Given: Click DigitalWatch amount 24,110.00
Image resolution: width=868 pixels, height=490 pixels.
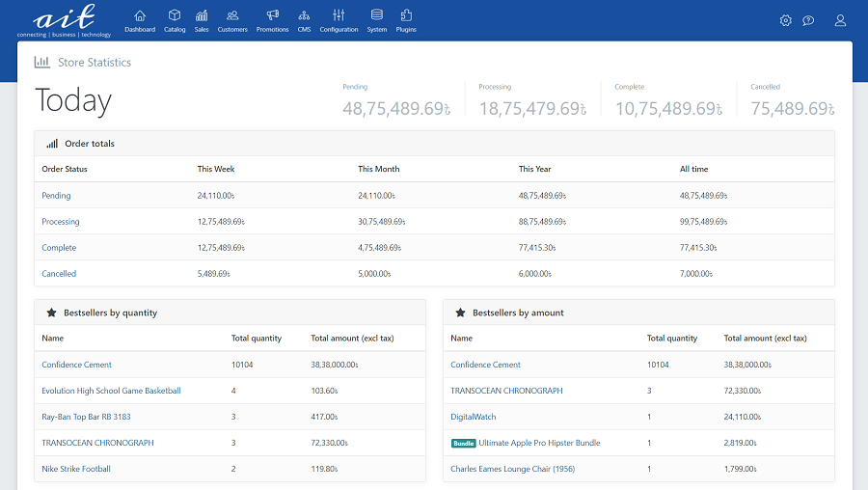Looking at the screenshot, I should 743,417.
